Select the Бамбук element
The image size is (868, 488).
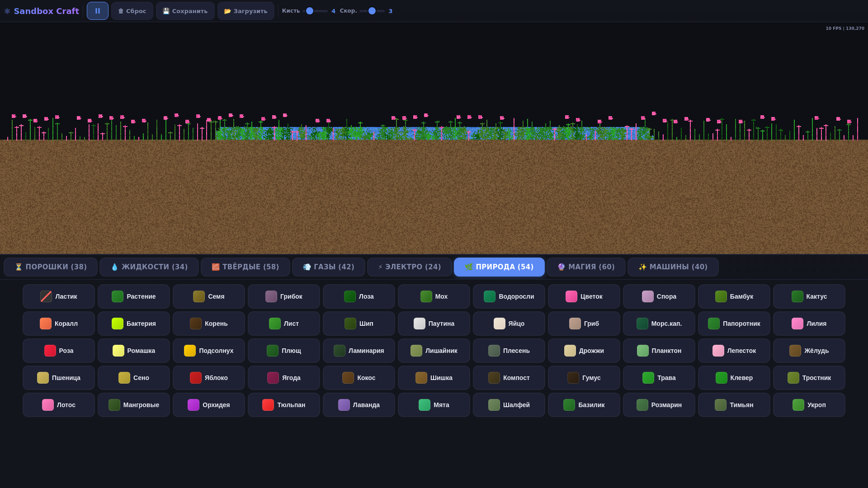(734, 296)
